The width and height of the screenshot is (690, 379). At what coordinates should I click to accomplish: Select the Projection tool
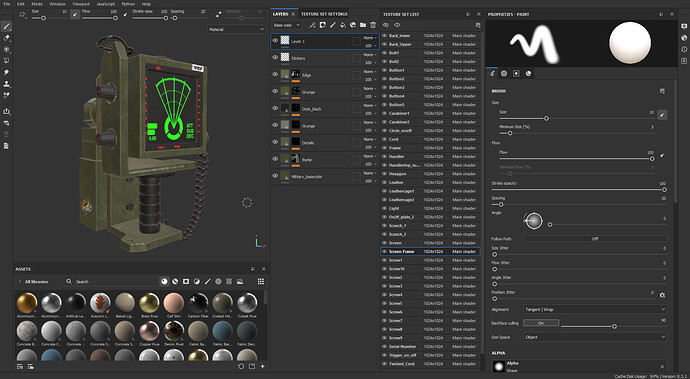(x=7, y=50)
